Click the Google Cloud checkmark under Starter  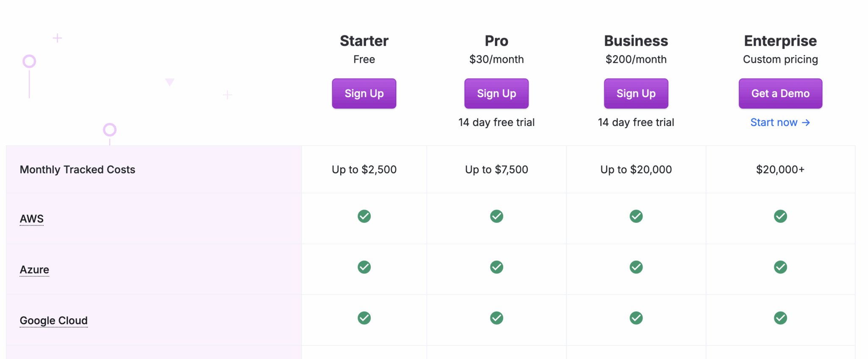pos(364,318)
